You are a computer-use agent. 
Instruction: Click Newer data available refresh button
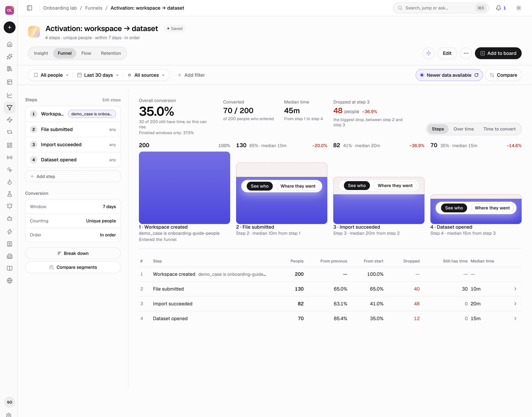(449, 75)
